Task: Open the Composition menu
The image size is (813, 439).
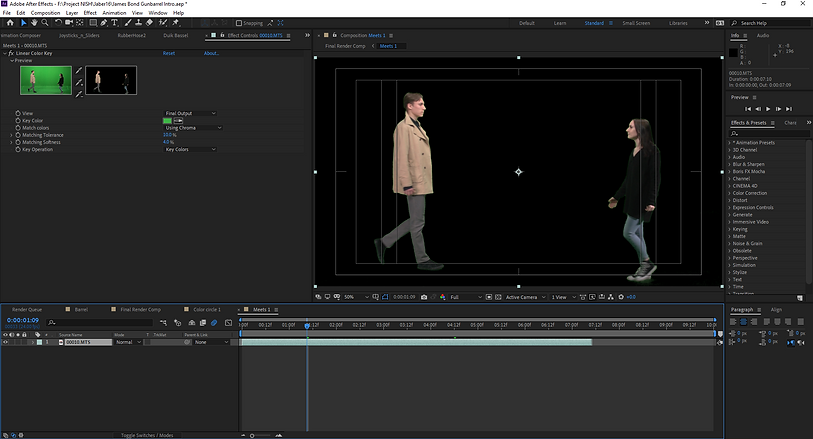Action: click(45, 12)
